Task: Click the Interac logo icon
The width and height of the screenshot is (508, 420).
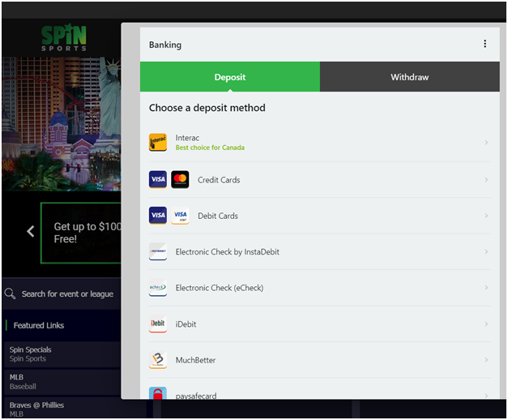Action: (x=158, y=143)
